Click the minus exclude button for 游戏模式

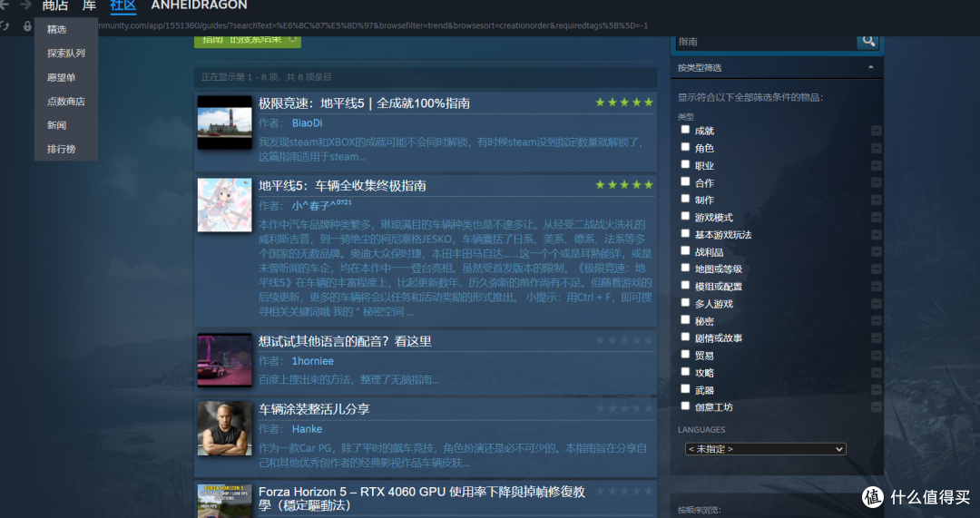coord(877,218)
